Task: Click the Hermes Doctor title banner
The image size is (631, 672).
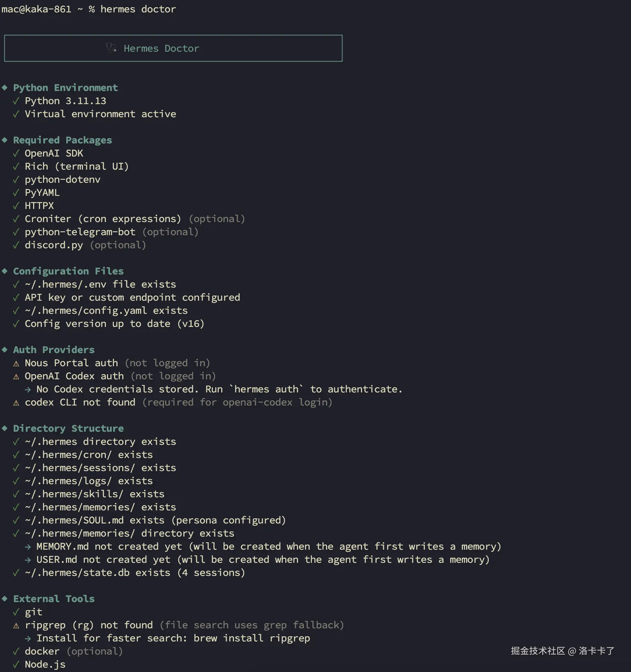Action: click(x=173, y=48)
